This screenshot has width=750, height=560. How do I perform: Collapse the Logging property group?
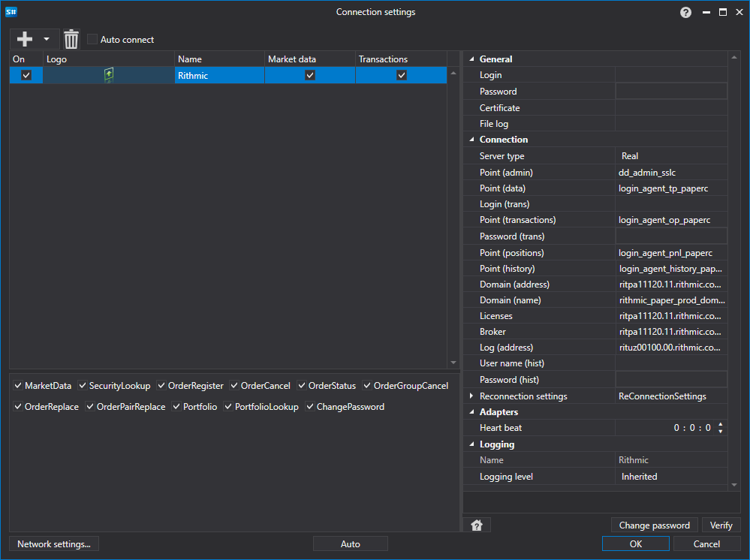tap(471, 444)
